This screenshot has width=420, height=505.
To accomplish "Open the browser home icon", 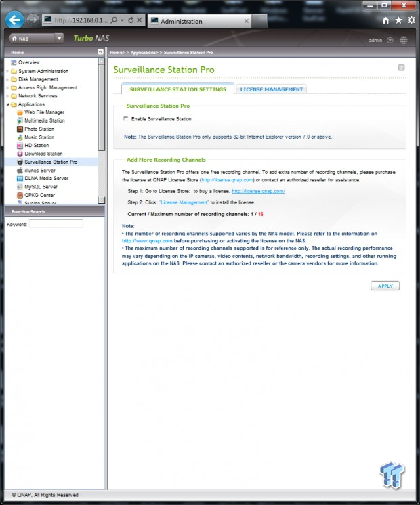I will coord(385,20).
